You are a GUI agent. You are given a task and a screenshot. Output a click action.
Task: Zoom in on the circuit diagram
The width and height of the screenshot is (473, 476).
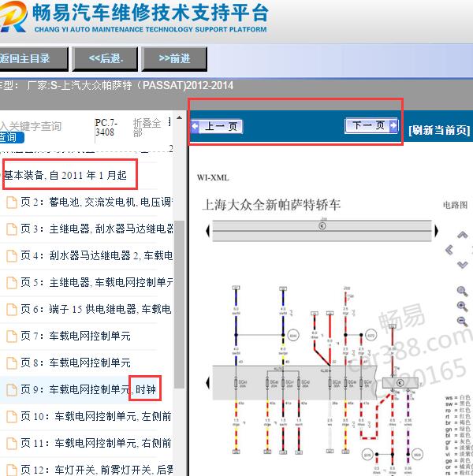coord(462,307)
